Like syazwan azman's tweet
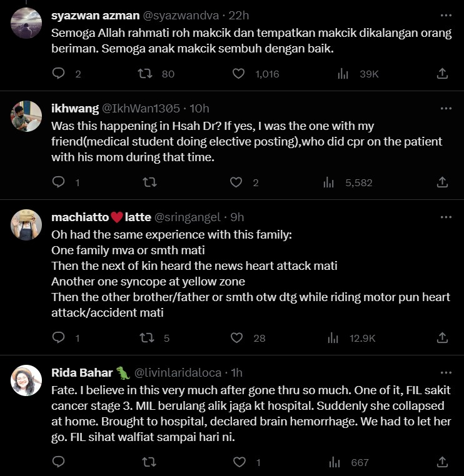This screenshot has height=476, width=464. click(238, 74)
